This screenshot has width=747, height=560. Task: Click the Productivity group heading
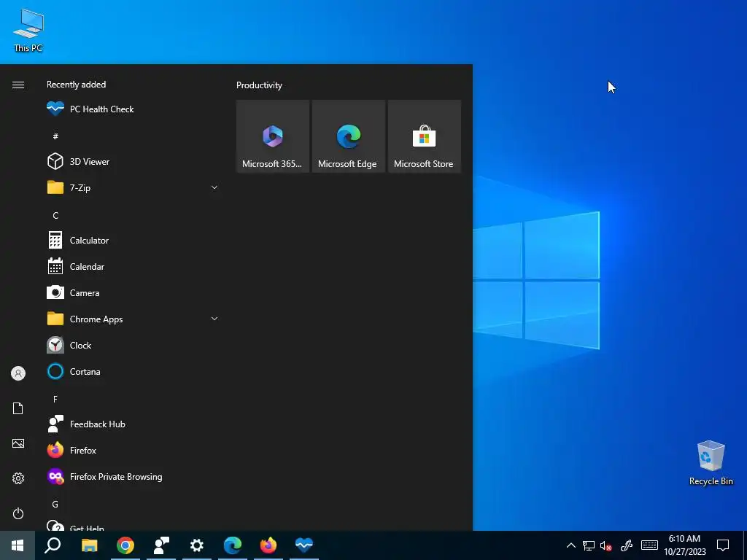click(259, 85)
